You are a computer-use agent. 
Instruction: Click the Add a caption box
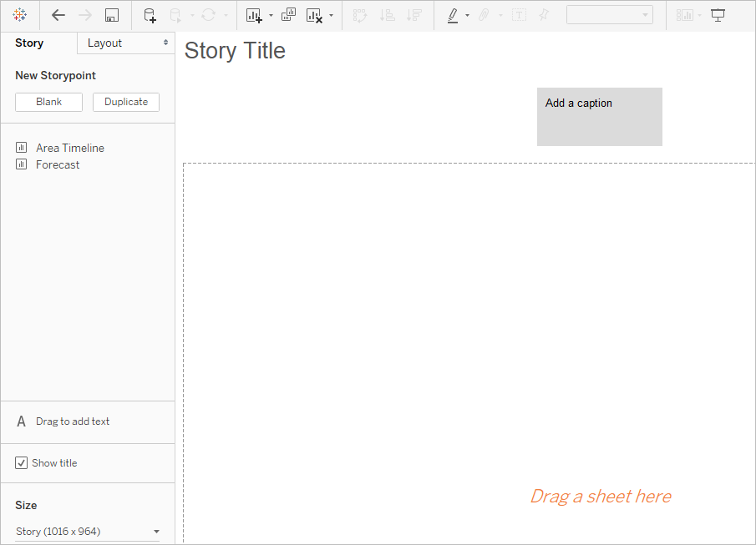pyautogui.click(x=599, y=117)
